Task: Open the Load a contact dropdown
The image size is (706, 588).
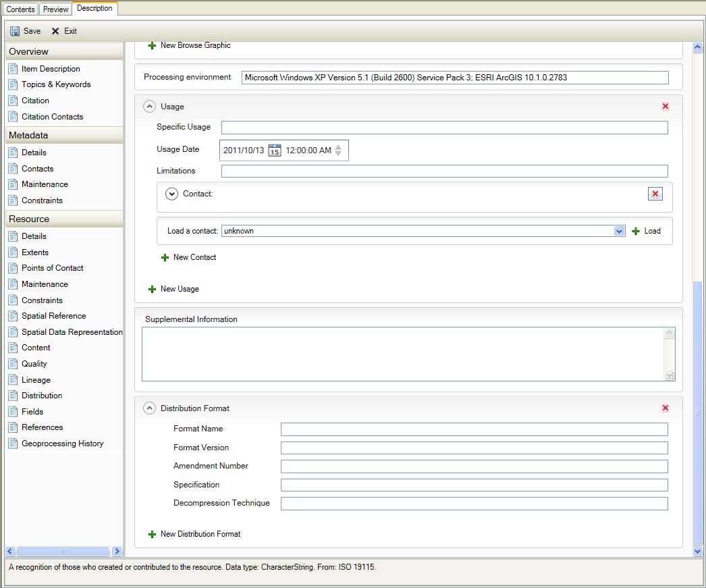Action: point(619,230)
